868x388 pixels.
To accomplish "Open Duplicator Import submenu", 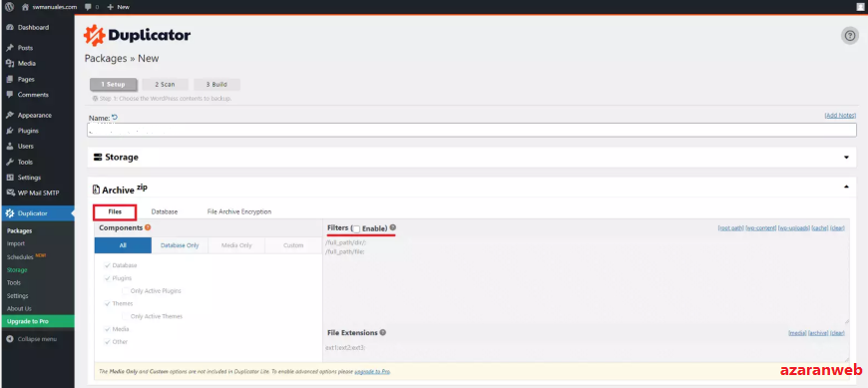I will click(16, 243).
